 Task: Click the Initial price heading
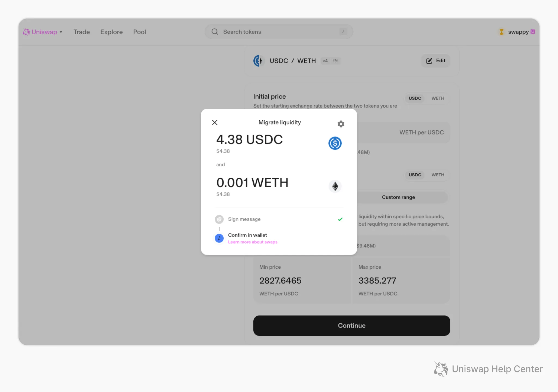[x=269, y=97]
